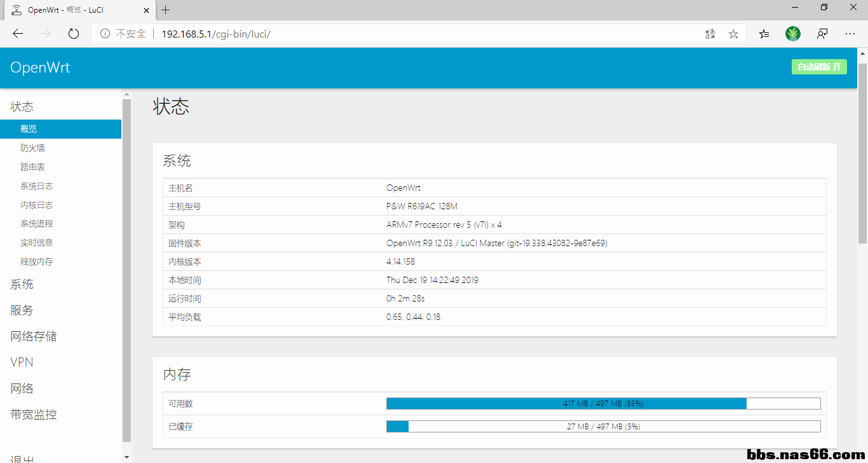Image resolution: width=868 pixels, height=463 pixels.
Task: Click the 可用数 memory progress bar
Action: coord(603,404)
